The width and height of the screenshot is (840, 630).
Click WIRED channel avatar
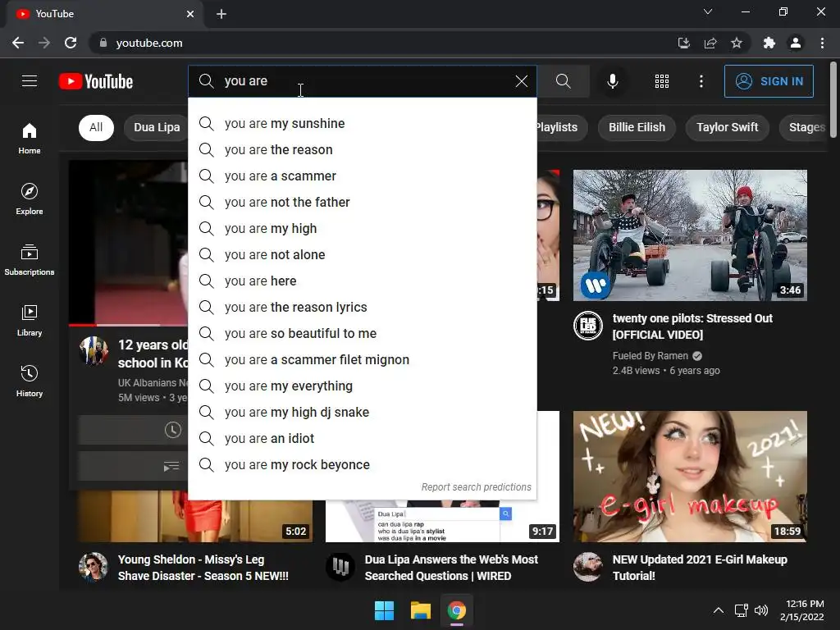340,567
